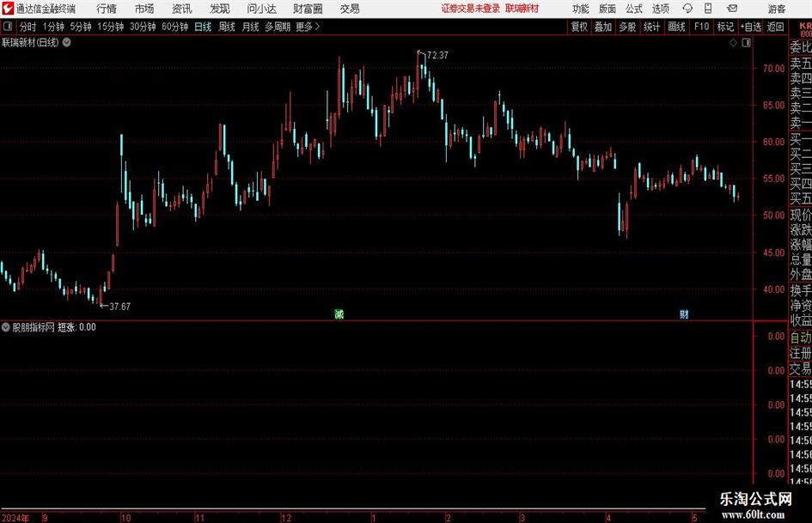Click the 统计 button

651,27
